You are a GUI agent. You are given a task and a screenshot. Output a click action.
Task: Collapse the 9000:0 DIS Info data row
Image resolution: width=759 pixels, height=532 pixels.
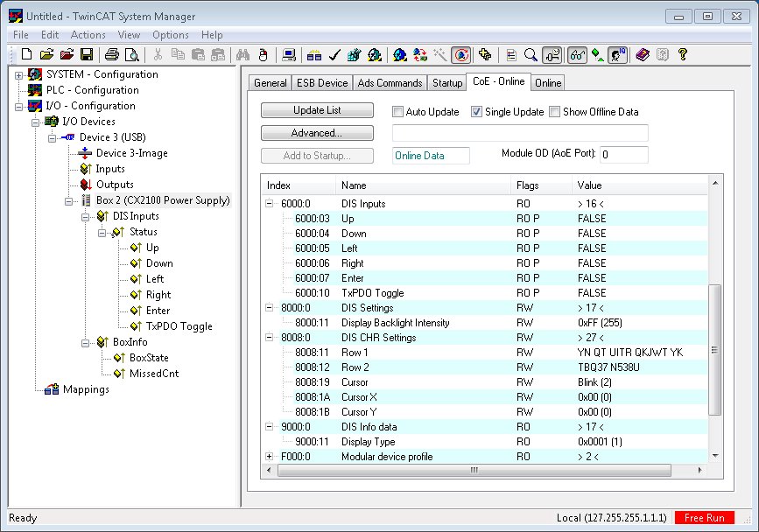coord(269,427)
